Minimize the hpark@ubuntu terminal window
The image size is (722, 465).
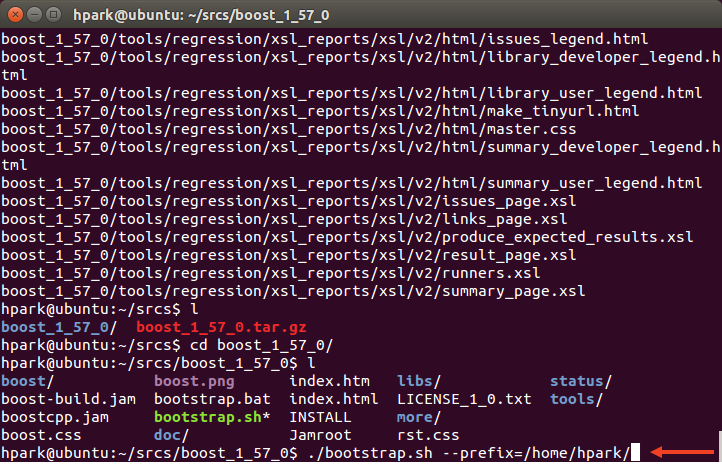coord(35,15)
